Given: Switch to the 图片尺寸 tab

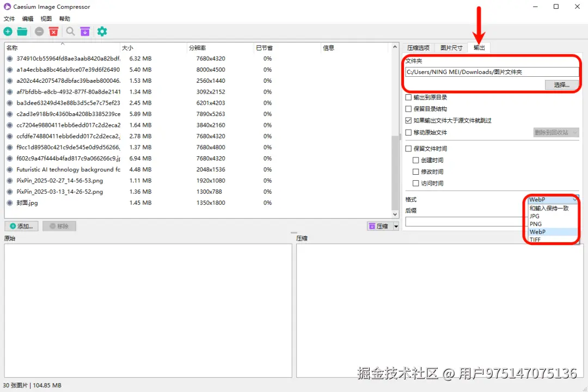Looking at the screenshot, I should [x=451, y=48].
